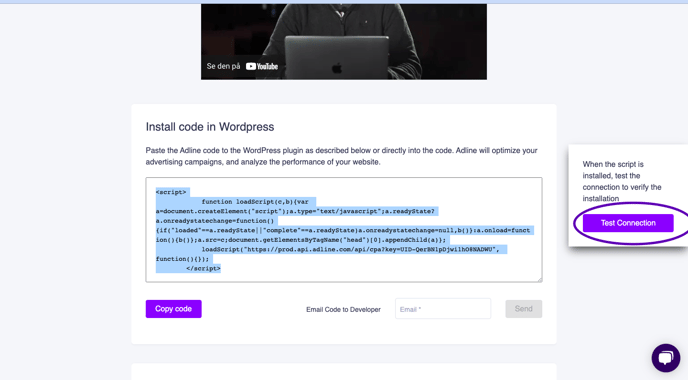688x380 pixels.
Task: Click the Test Connection button
Action: (628, 223)
